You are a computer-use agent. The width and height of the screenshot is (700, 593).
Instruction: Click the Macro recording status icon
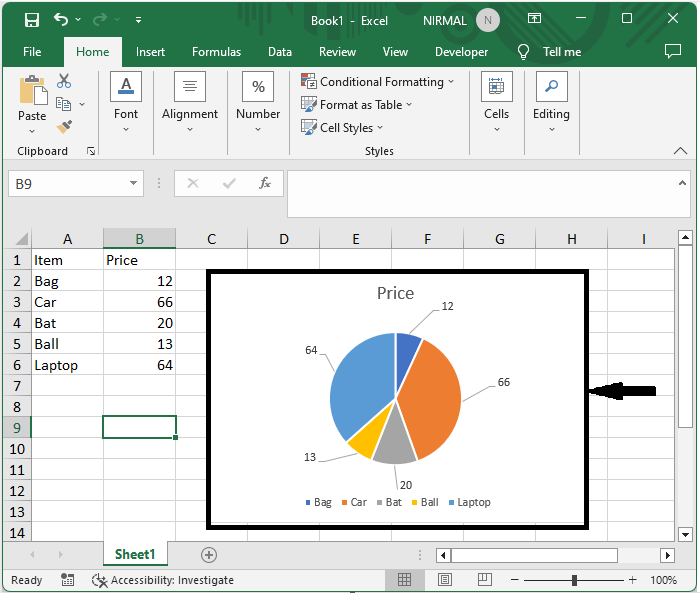67,580
